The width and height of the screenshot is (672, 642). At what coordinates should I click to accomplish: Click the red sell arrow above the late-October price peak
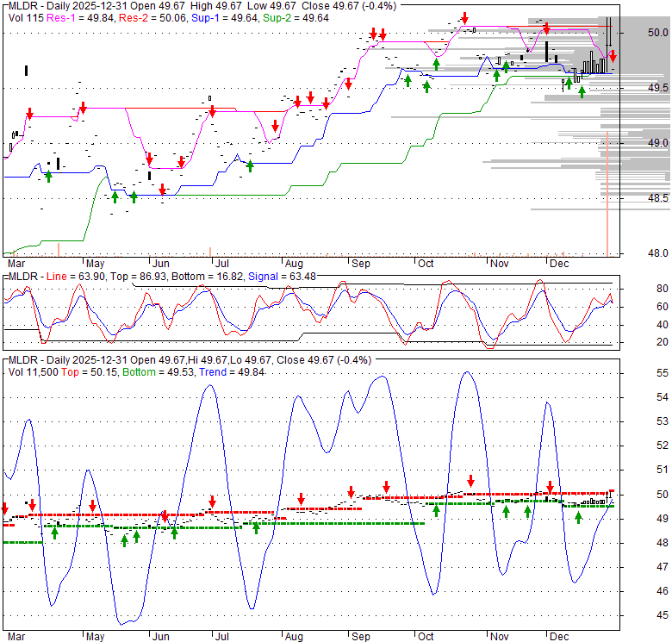pyautogui.click(x=465, y=18)
